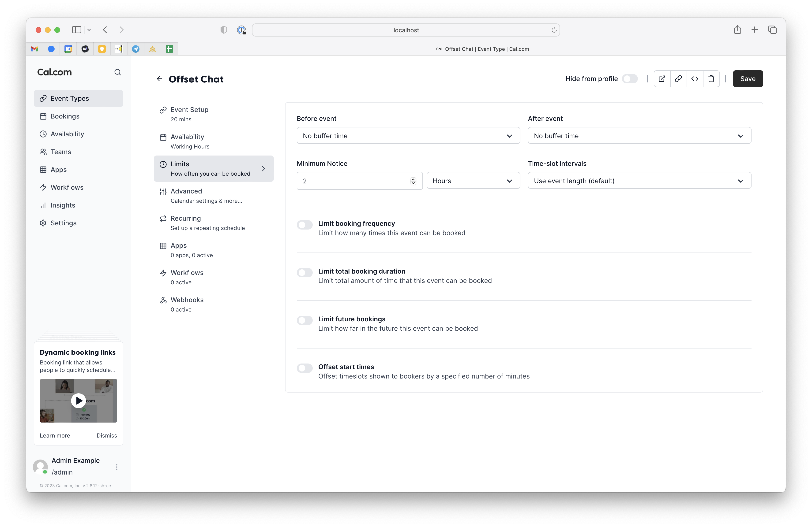The image size is (812, 527).
Task: Click the sidebar search magnifier icon
Action: [x=117, y=72]
